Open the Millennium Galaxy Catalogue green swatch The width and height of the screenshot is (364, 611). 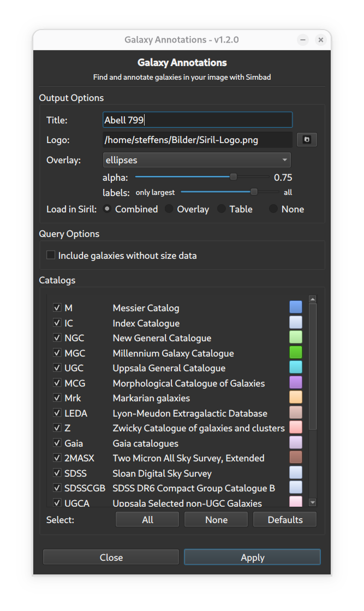pyautogui.click(x=296, y=352)
